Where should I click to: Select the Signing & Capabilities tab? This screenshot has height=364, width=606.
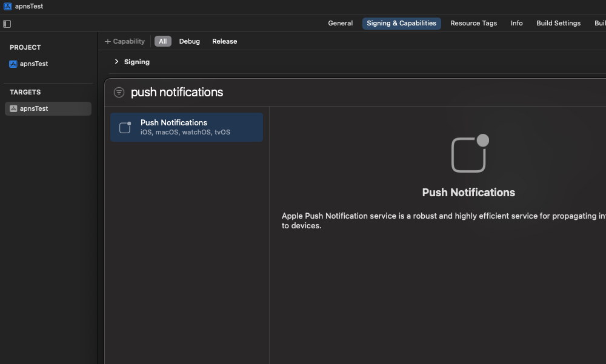coord(401,23)
